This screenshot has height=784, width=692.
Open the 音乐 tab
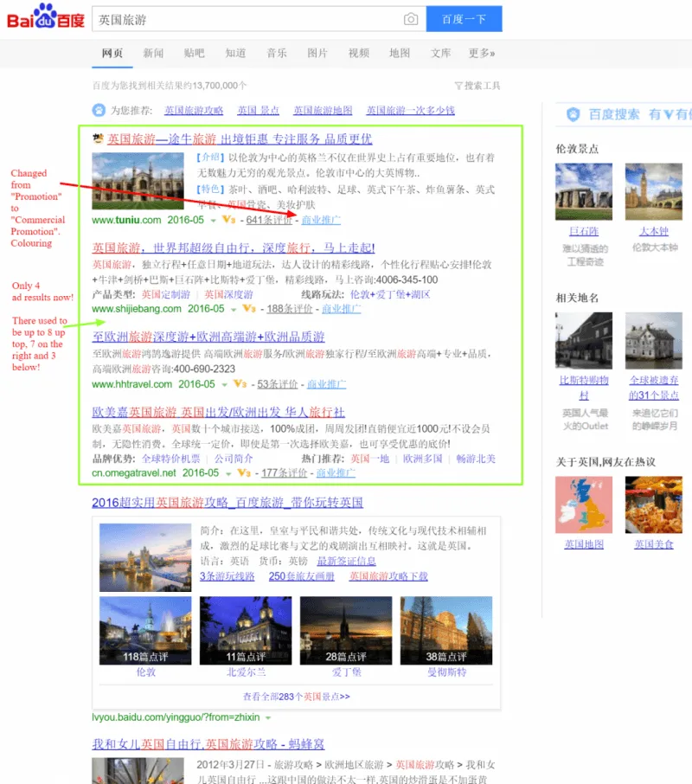pyautogui.click(x=276, y=53)
